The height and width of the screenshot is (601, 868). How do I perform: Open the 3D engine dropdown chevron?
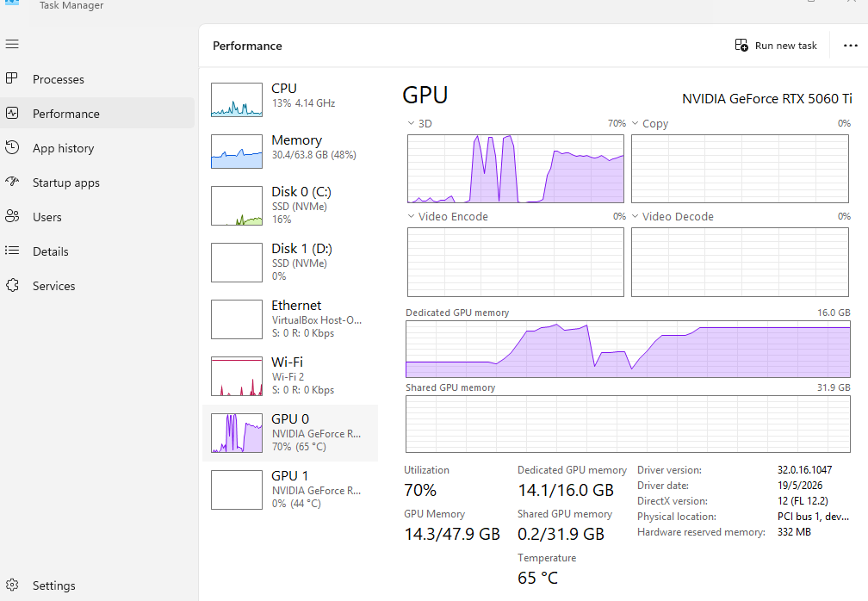411,123
